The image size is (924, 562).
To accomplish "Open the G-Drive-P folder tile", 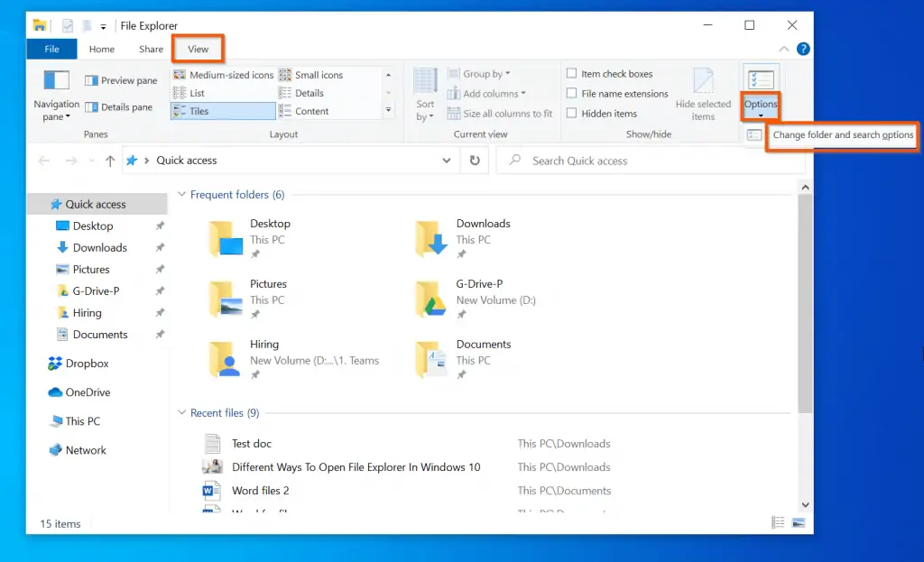I will (x=476, y=299).
